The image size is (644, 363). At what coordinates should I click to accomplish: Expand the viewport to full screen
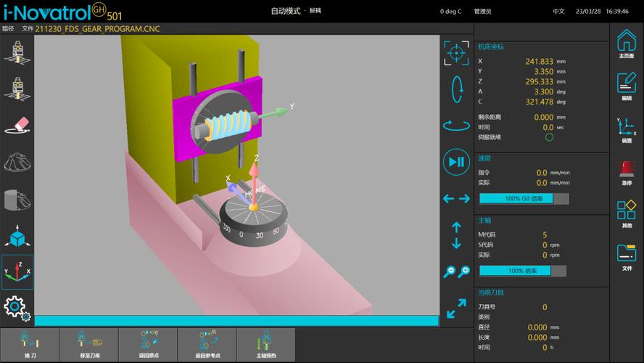tap(456, 309)
